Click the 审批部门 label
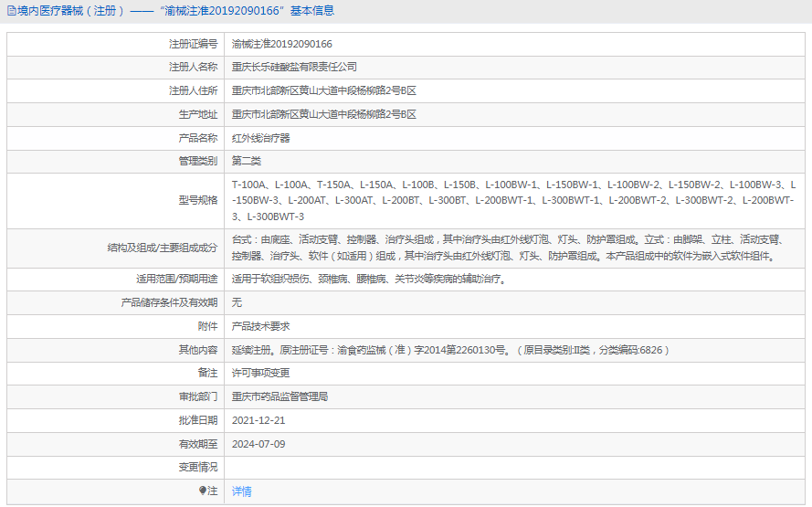 click(198, 396)
